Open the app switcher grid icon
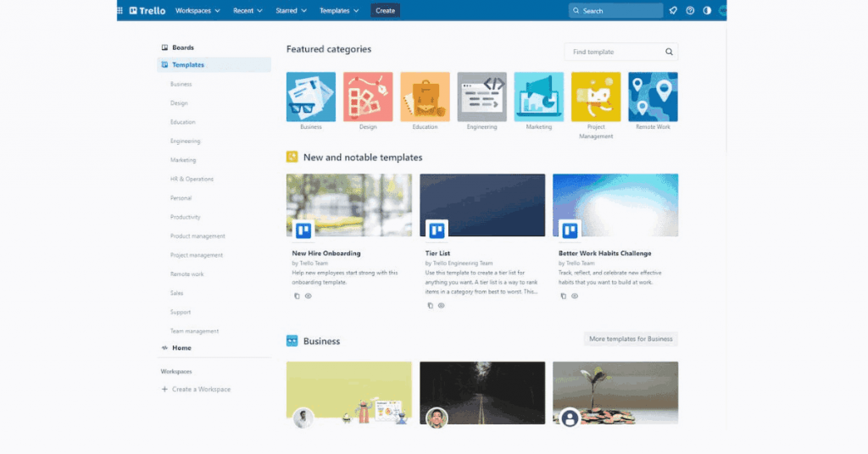Image resolution: width=868 pixels, height=454 pixels. 120,10
